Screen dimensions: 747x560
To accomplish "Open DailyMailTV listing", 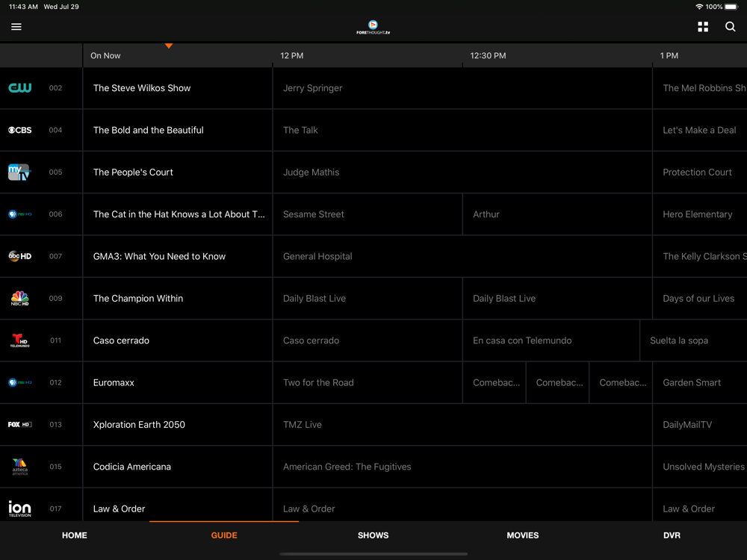I will point(700,425).
